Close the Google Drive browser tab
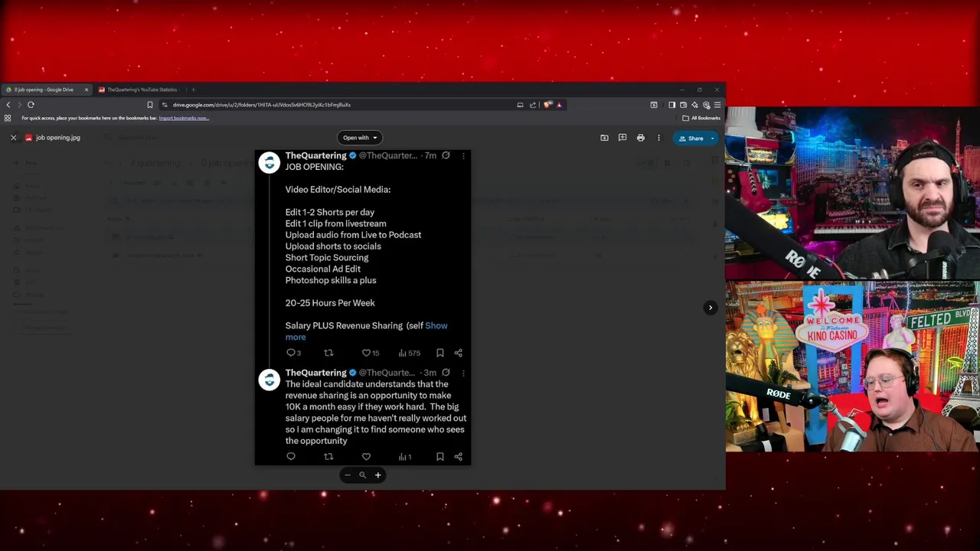 pyautogui.click(x=86, y=90)
